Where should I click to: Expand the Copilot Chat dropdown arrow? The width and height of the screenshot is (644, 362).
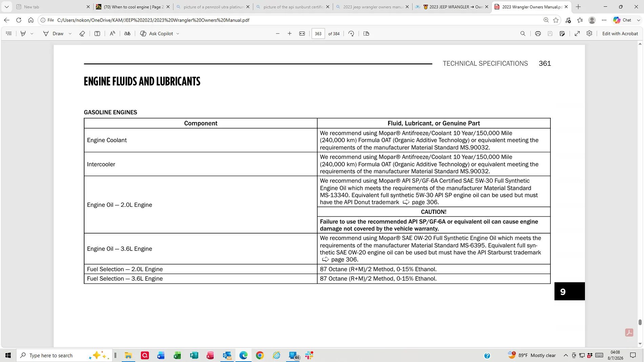point(639,20)
